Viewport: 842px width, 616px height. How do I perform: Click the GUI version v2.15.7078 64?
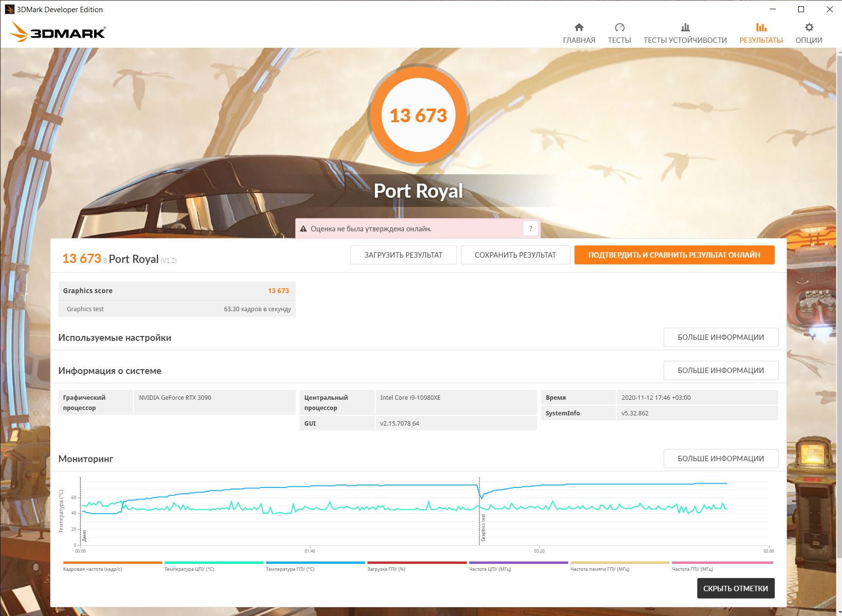point(400,423)
